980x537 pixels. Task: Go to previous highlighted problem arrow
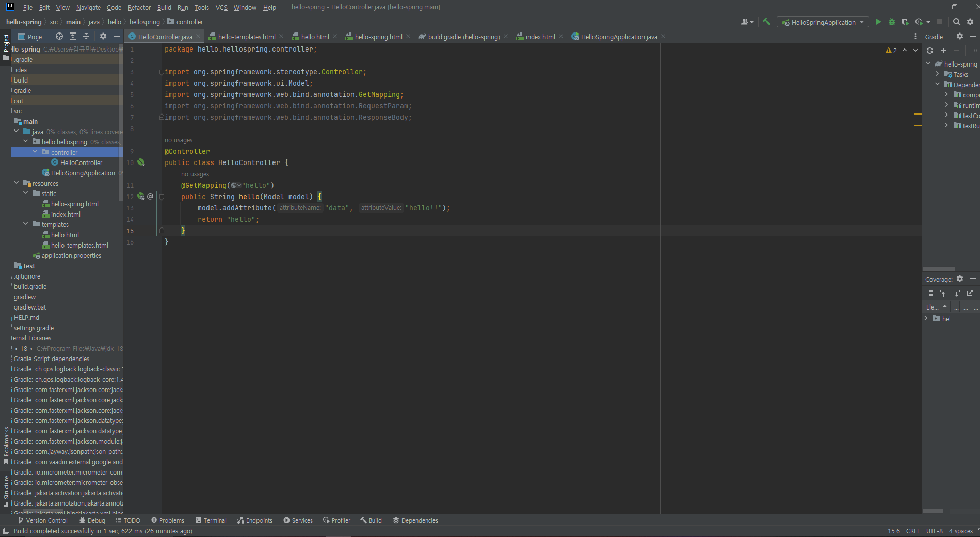click(905, 50)
